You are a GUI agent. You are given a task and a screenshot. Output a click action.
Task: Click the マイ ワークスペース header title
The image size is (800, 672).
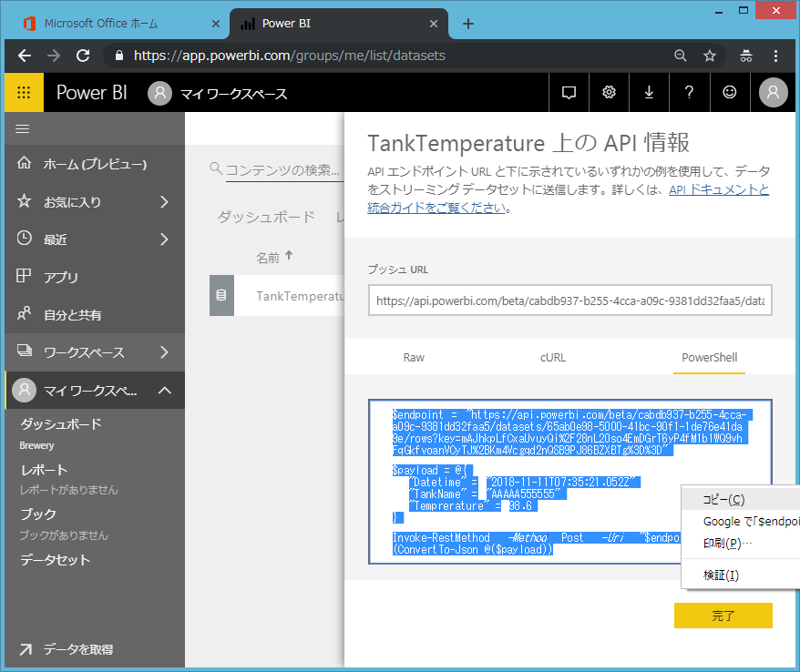(x=233, y=94)
